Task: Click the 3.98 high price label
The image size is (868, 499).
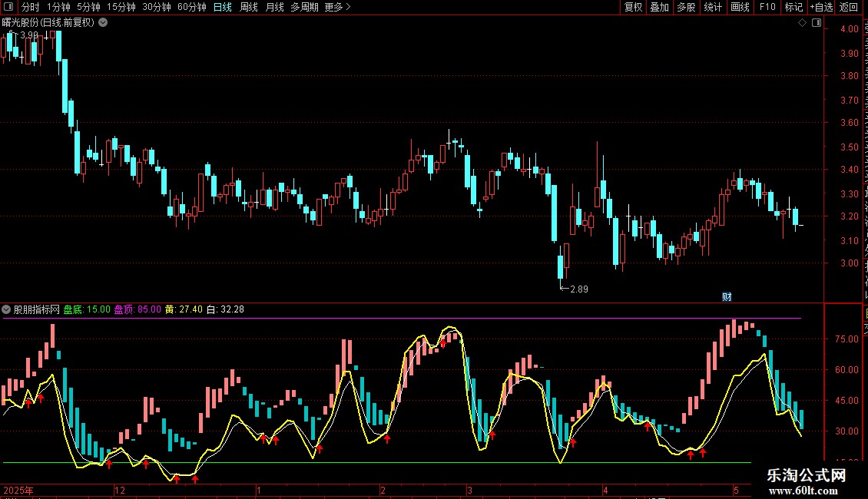Action: 29,35
